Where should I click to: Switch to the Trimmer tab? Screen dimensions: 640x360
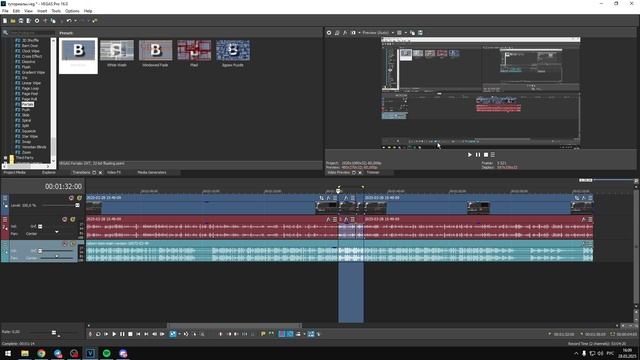[x=373, y=173]
